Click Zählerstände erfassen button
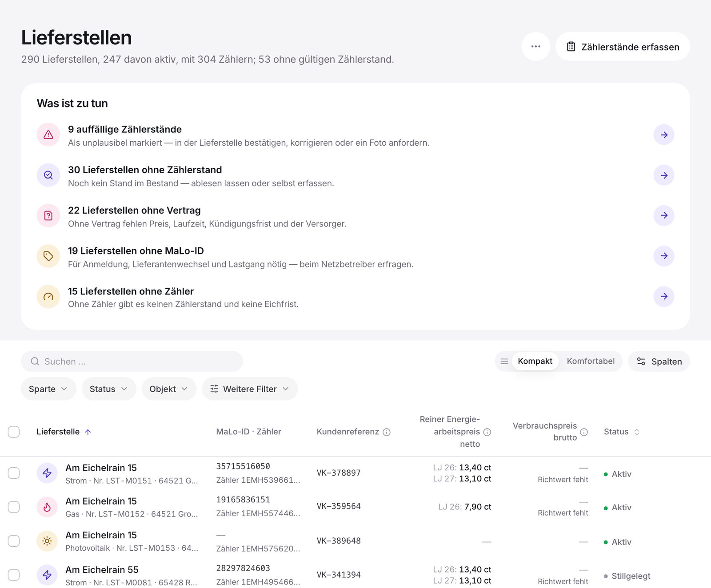The height and width of the screenshot is (588, 711). (x=623, y=47)
